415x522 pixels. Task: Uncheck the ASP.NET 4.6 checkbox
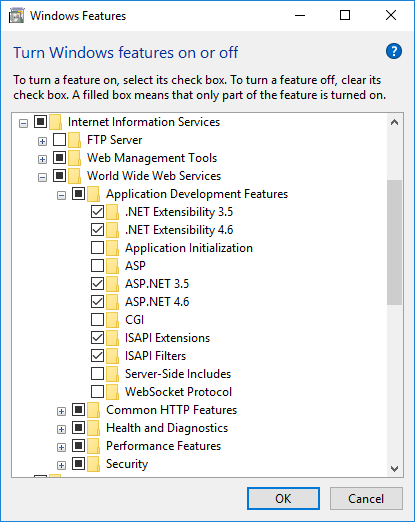click(97, 302)
